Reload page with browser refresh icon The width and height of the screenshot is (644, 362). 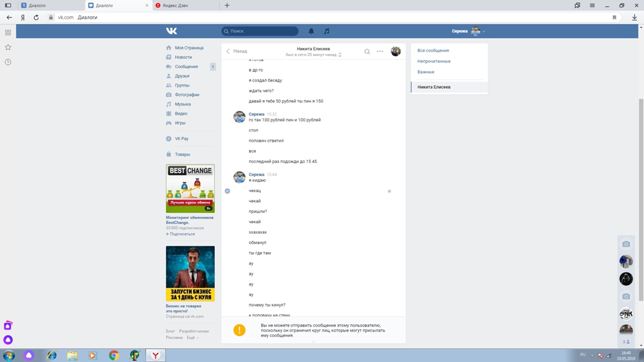point(36,17)
